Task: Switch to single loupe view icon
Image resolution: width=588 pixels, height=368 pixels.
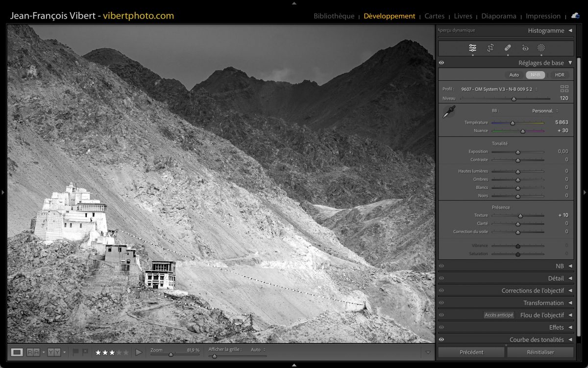Action: pos(17,352)
